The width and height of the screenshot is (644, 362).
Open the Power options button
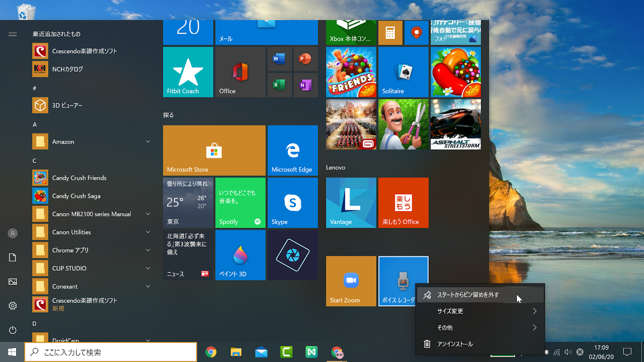point(12,330)
